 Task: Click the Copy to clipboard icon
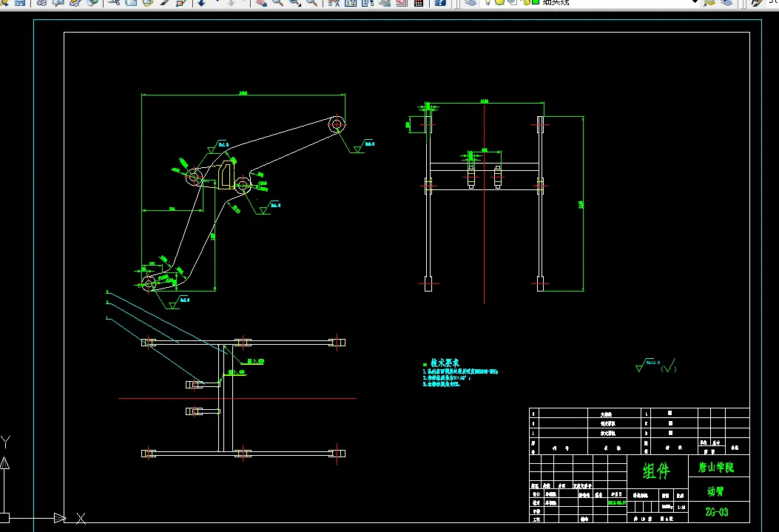131,2
